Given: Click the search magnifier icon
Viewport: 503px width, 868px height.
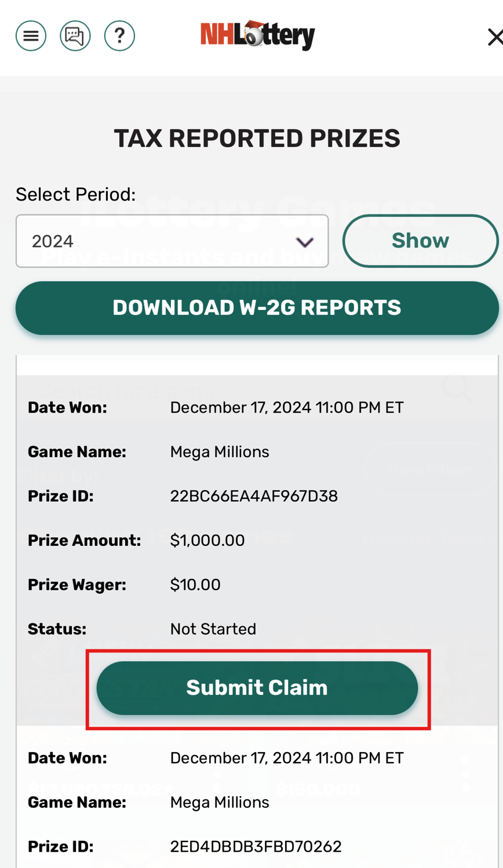Looking at the screenshot, I should [458, 388].
